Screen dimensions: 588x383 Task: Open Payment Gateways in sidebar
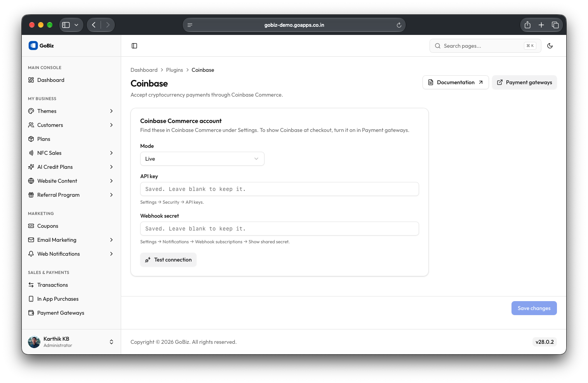coord(71,313)
